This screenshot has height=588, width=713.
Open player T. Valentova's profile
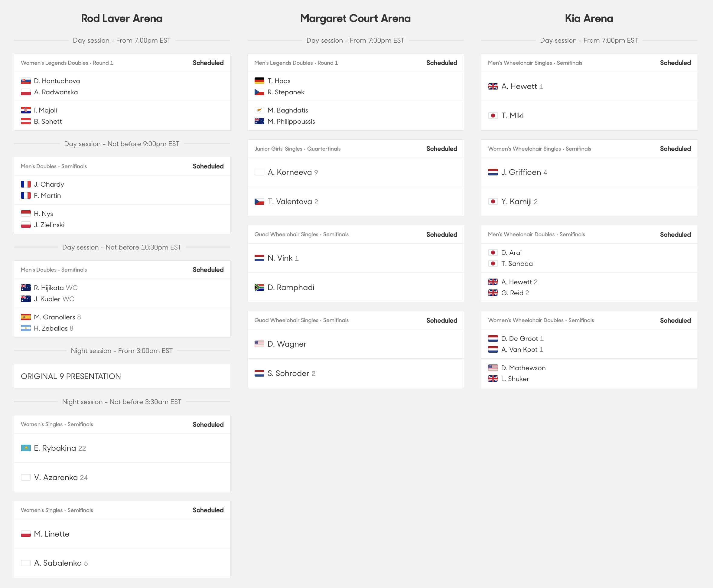click(x=290, y=201)
